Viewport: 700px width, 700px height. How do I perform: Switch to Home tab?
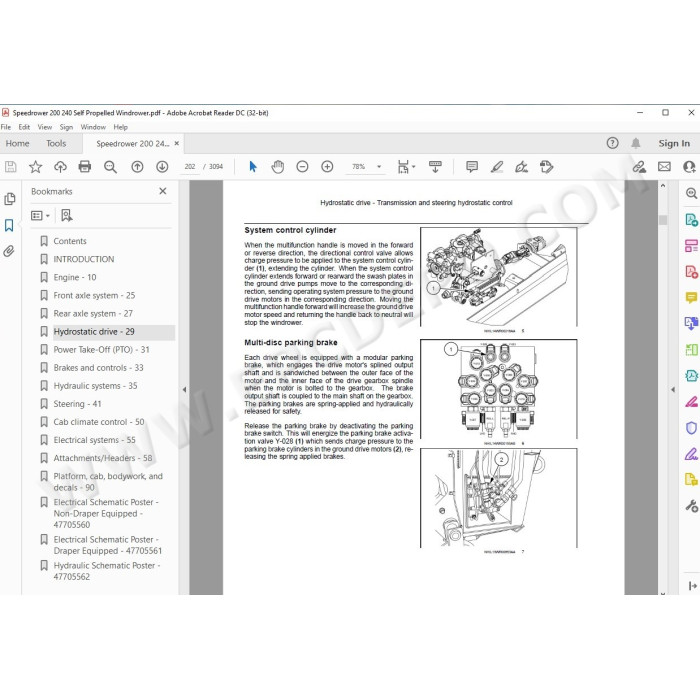coord(17,143)
